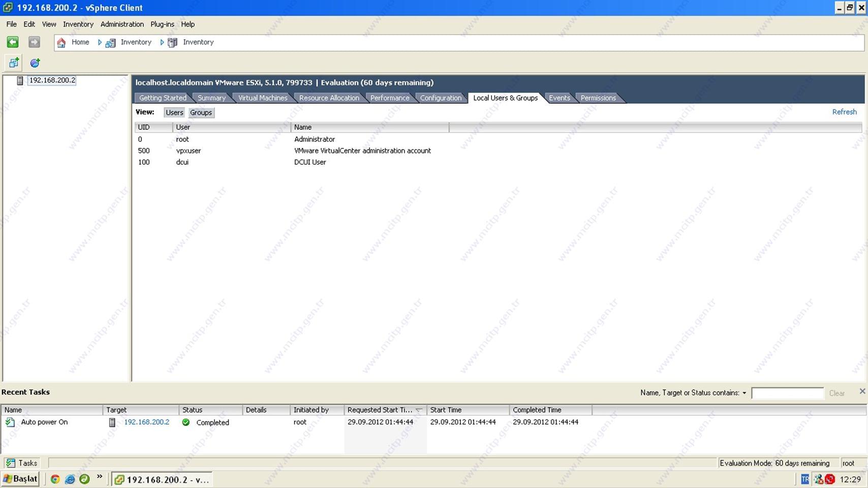Show the Users view
The width and height of the screenshot is (868, 488).
(174, 113)
